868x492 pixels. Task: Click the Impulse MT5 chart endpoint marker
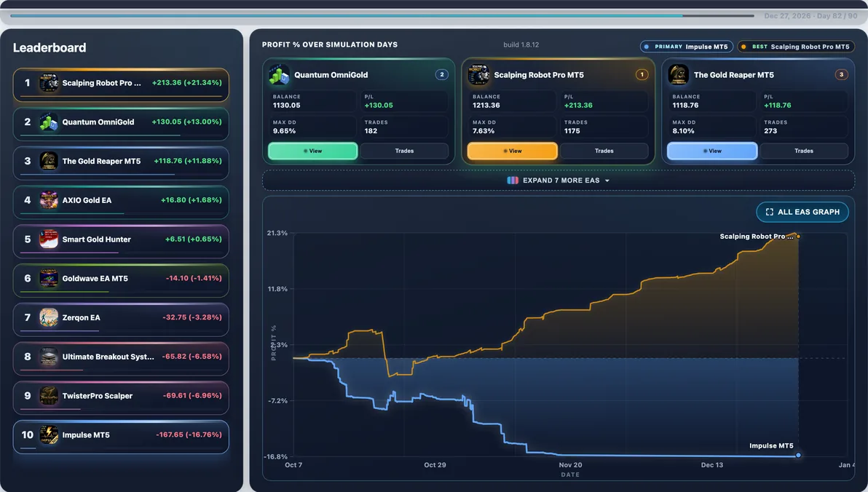(798, 455)
